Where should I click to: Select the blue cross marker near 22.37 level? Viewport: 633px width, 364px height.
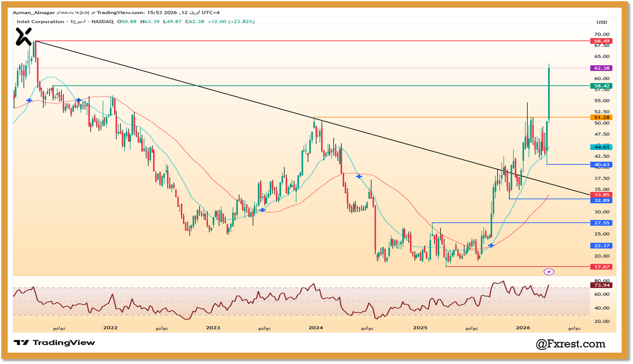coord(491,245)
